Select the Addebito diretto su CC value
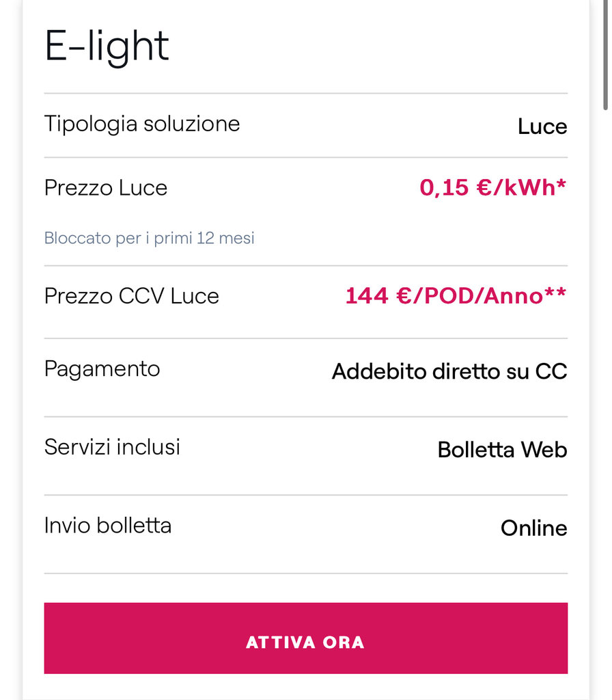The width and height of the screenshot is (612, 700). point(449,371)
